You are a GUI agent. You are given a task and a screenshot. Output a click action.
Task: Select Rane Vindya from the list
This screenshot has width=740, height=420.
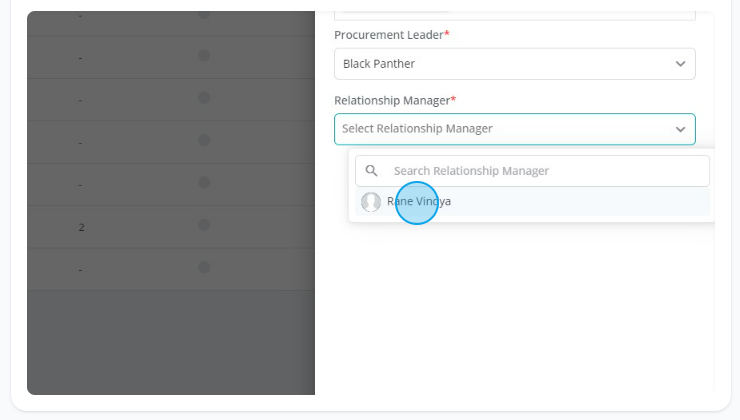point(532,202)
